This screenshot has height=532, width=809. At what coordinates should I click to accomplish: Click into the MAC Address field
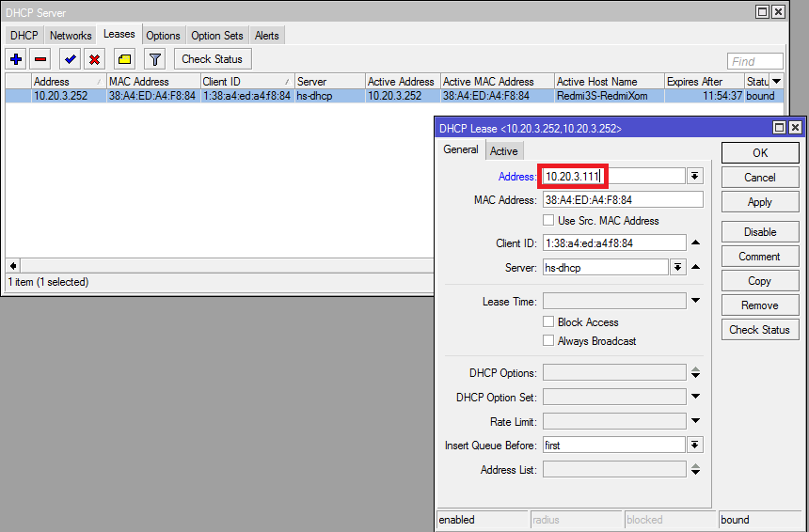622,200
